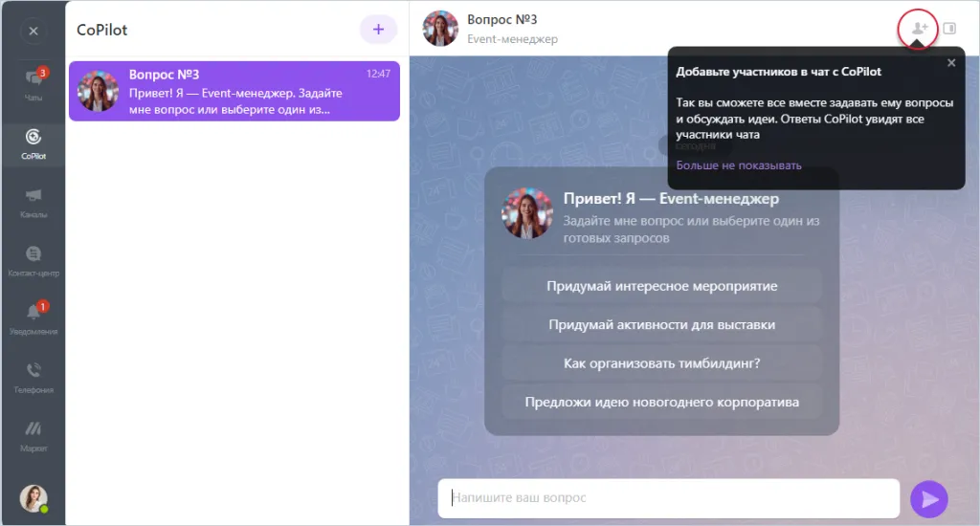Choose Придумай активности для выставки

[662, 325]
